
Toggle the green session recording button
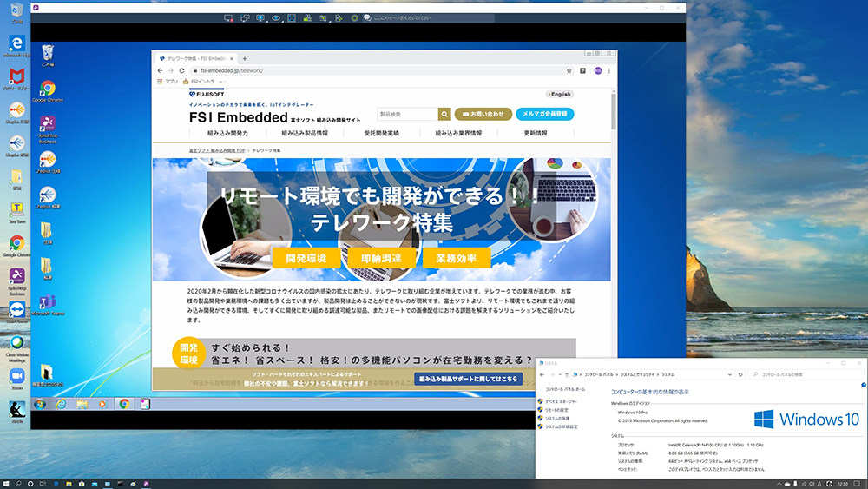[x=354, y=18]
